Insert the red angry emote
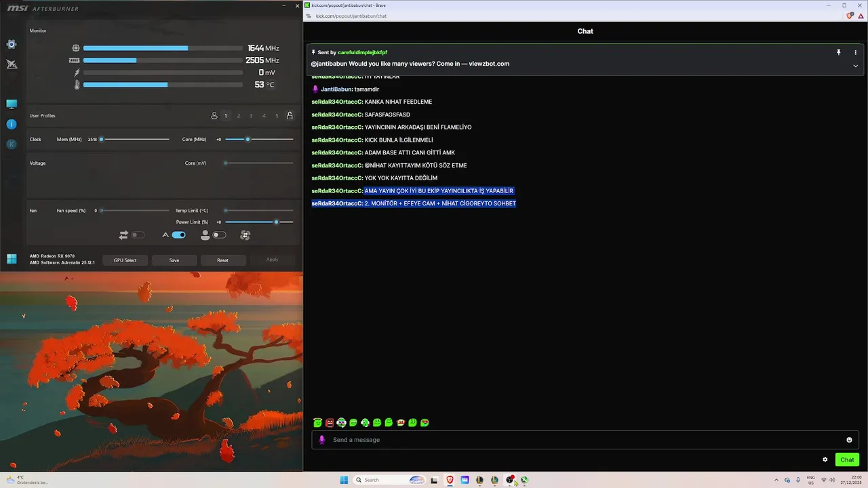The image size is (868, 488). (x=330, y=422)
